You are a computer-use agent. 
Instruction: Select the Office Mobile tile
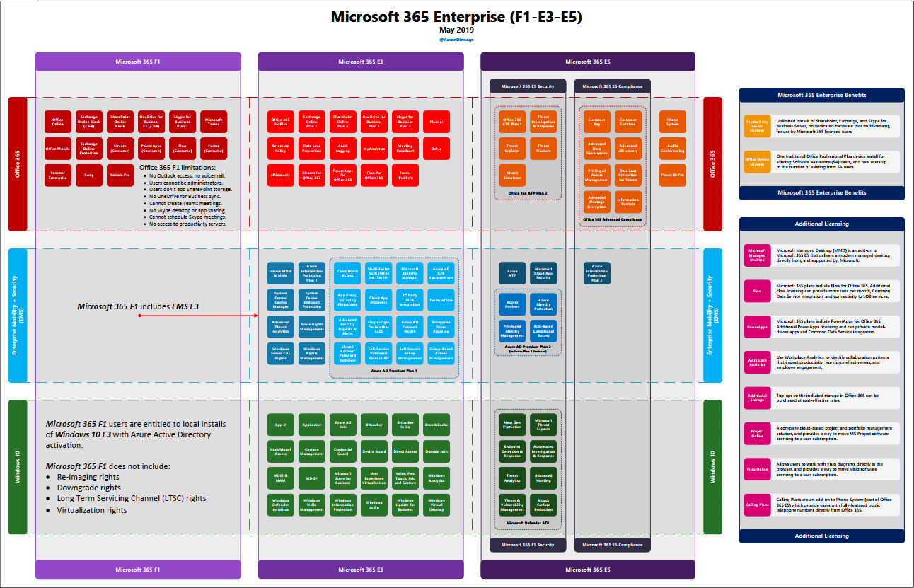(57, 148)
